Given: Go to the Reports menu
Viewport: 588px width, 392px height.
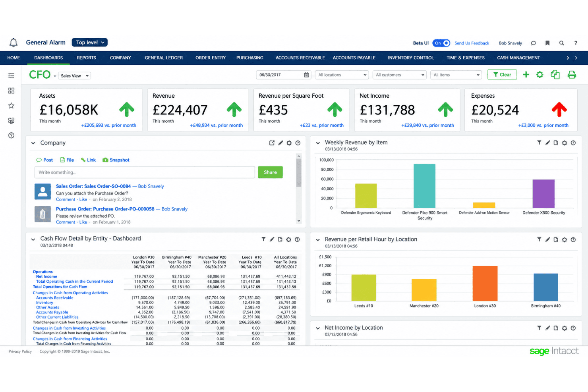Looking at the screenshot, I should 86,58.
